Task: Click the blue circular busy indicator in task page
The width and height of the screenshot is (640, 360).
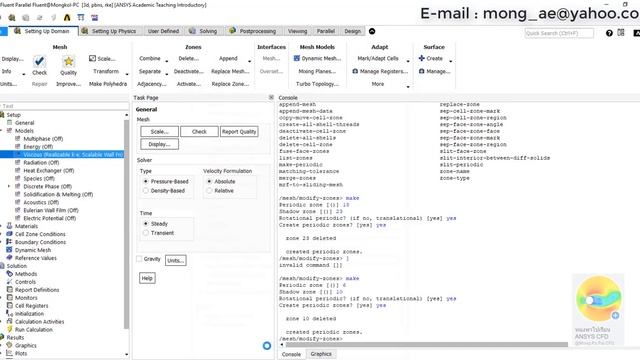Action: 267,346
